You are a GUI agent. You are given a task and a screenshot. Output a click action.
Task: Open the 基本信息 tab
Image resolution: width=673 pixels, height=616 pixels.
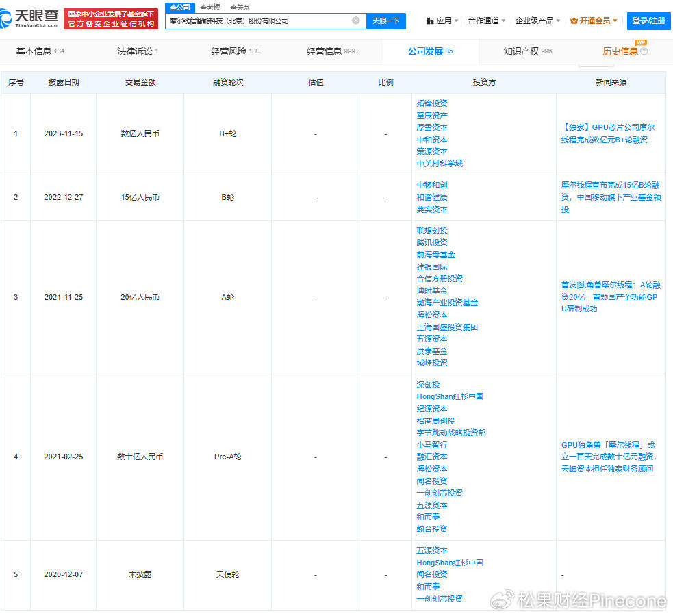click(x=40, y=51)
